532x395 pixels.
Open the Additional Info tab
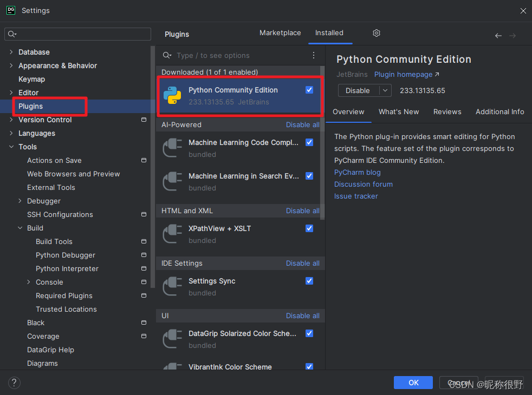(500, 112)
